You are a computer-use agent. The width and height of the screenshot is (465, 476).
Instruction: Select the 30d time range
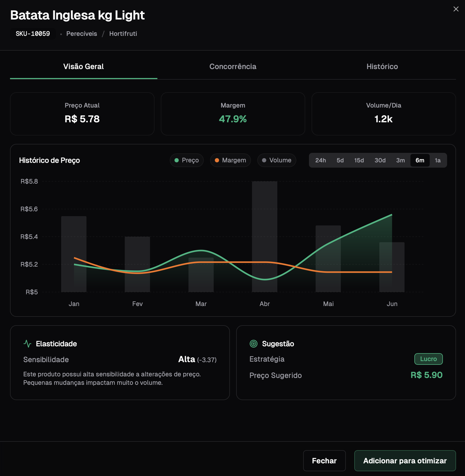tap(380, 160)
